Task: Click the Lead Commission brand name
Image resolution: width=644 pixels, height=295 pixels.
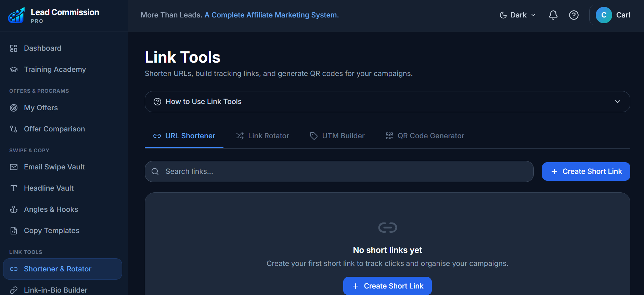Action: (x=65, y=12)
